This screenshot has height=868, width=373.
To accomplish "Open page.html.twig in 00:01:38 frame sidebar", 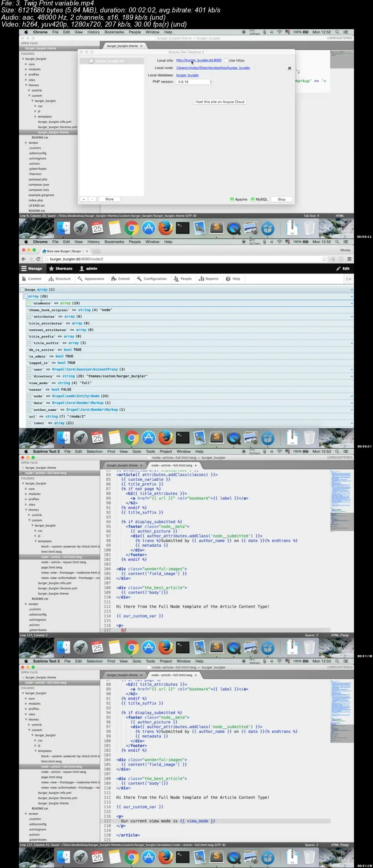I will [x=52, y=777].
